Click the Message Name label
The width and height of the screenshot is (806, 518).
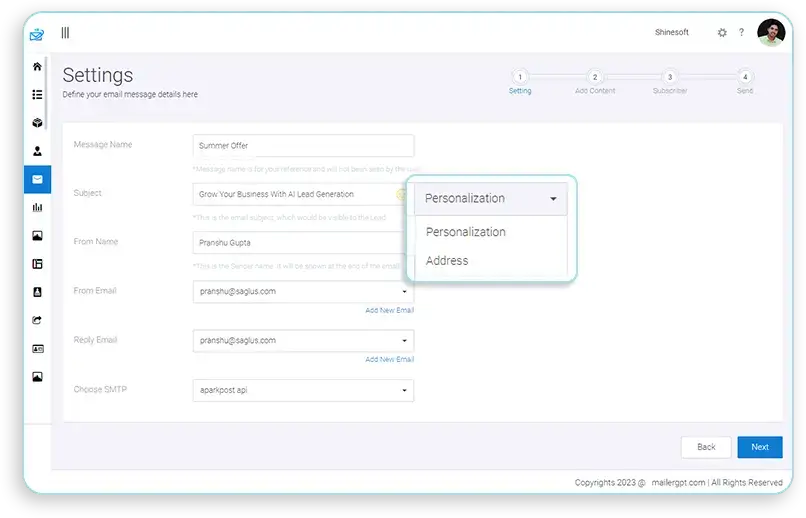tap(103, 144)
